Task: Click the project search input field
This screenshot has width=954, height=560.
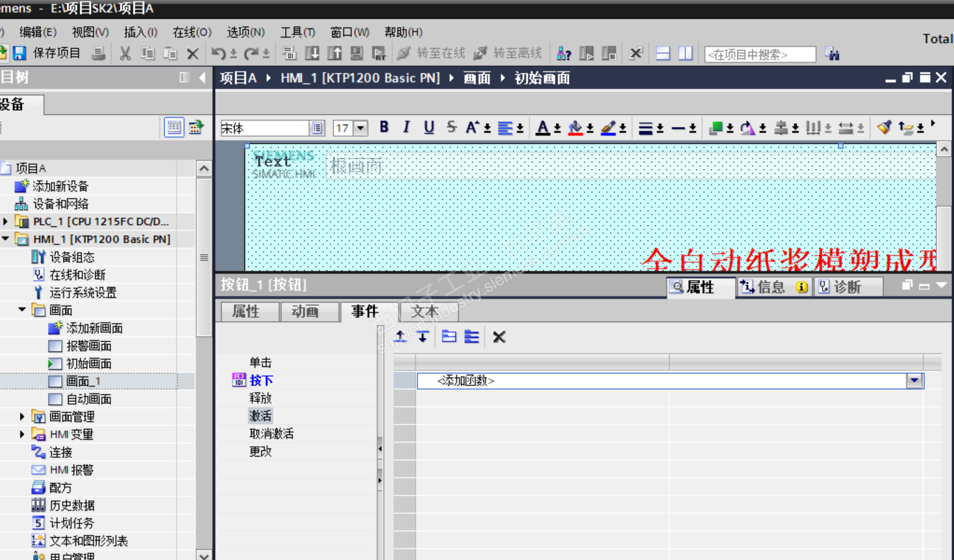Action: pyautogui.click(x=760, y=55)
